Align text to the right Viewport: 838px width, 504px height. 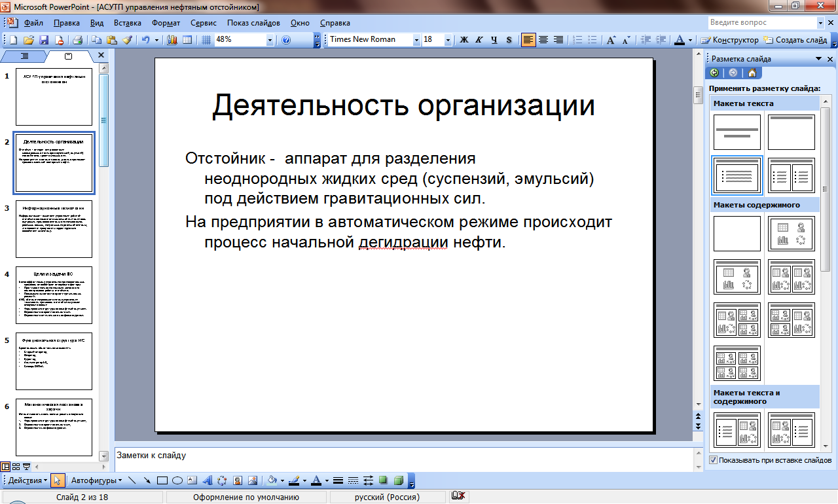pos(558,40)
